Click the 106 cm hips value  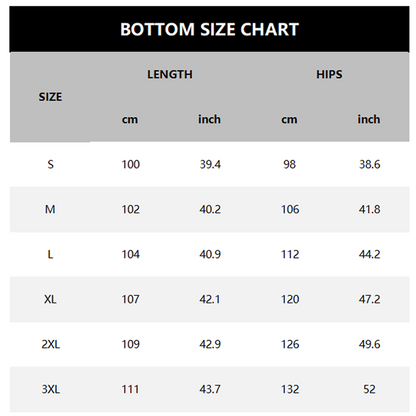point(290,209)
